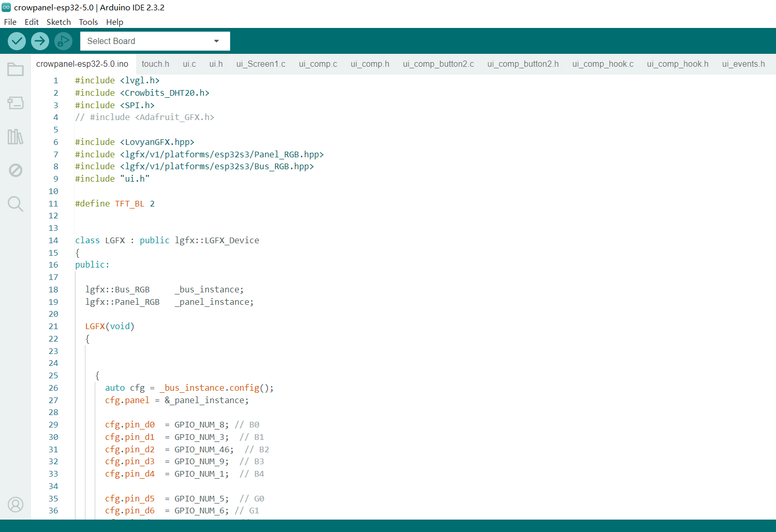Click the '#include <LovyanGFX.hpp>' line

tap(135, 142)
